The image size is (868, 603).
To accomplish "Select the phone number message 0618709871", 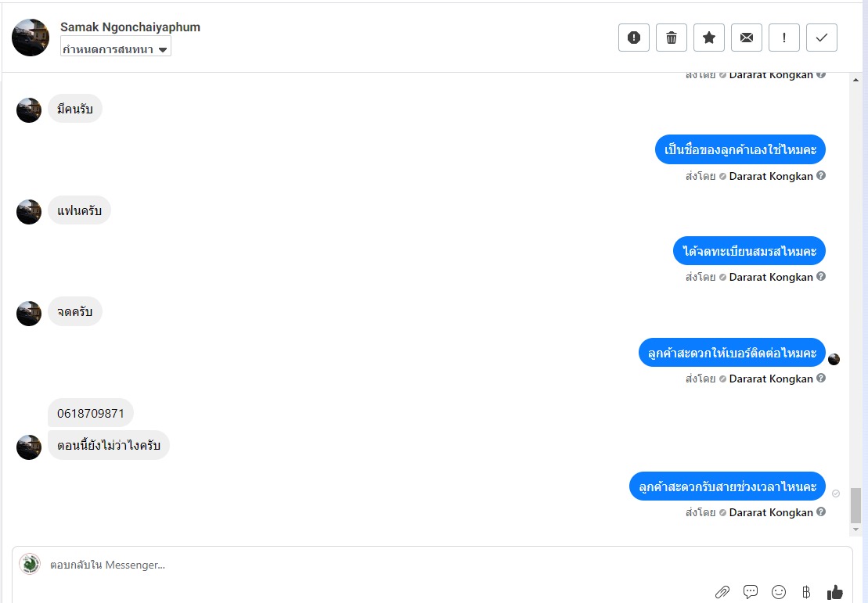I will coord(91,413).
